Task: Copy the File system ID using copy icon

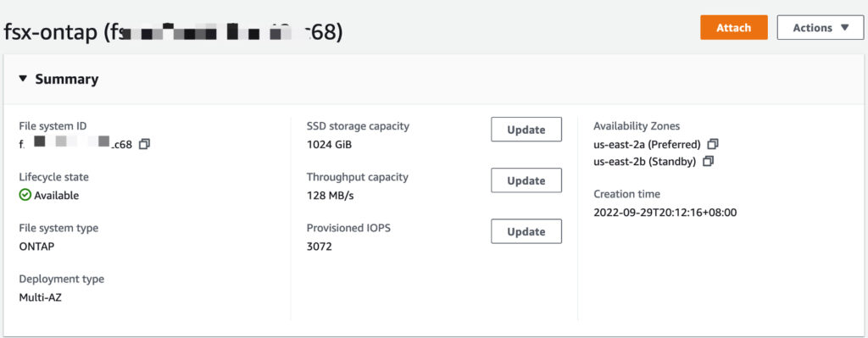Action: 144,144
